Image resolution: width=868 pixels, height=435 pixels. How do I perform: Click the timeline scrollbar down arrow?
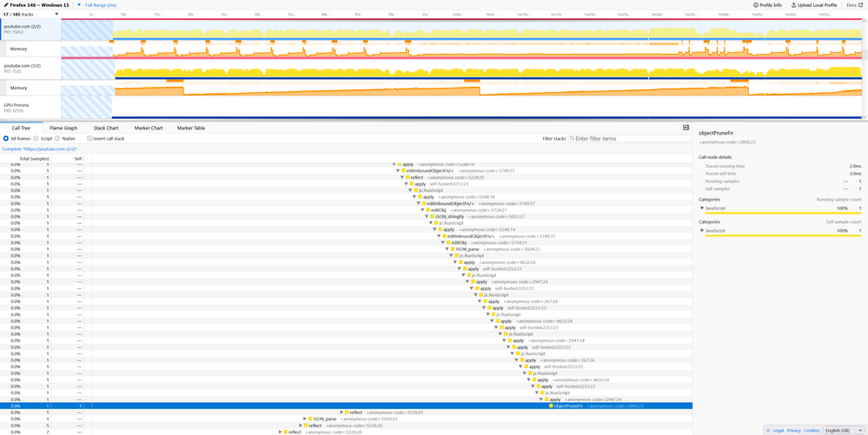pyautogui.click(x=865, y=116)
